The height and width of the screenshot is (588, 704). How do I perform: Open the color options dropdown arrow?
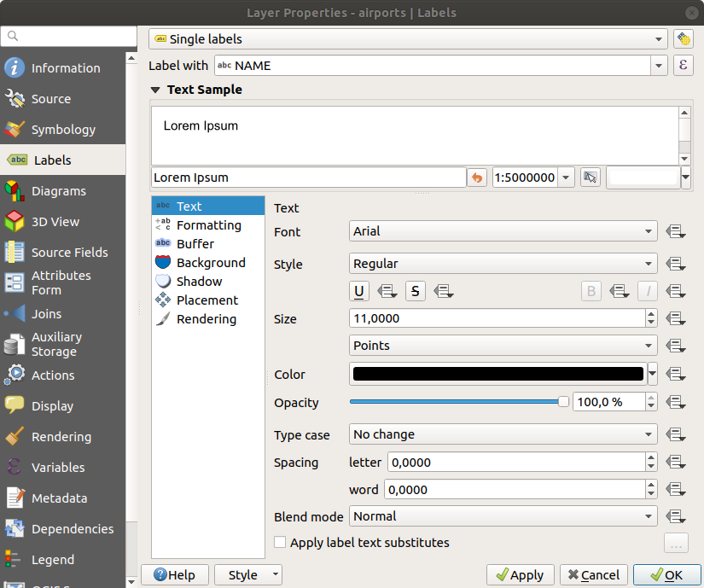pos(652,374)
